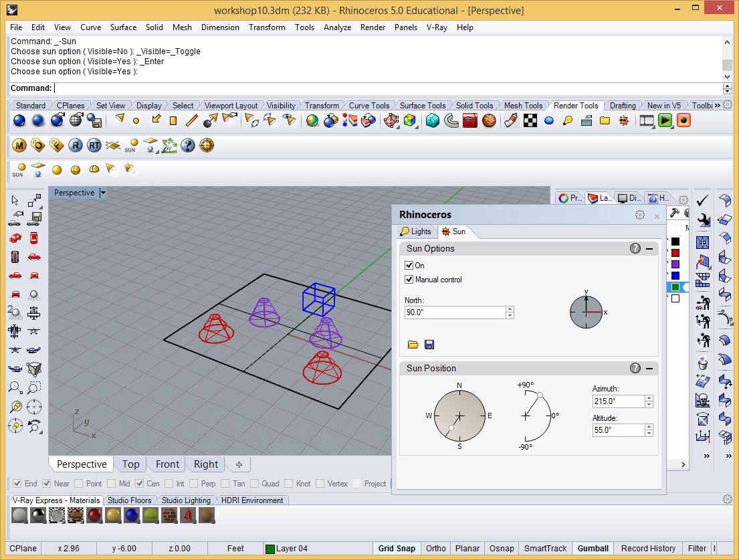This screenshot has width=739, height=560.
Task: Click the skull icon in right toolbar
Action: [702, 400]
